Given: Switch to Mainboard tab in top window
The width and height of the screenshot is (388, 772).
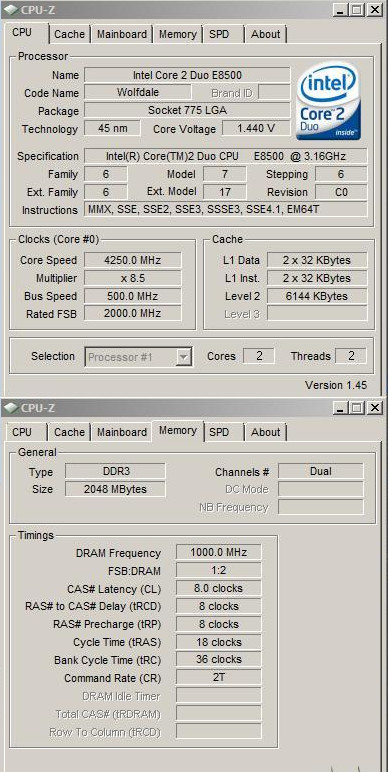Looking at the screenshot, I should 122,34.
